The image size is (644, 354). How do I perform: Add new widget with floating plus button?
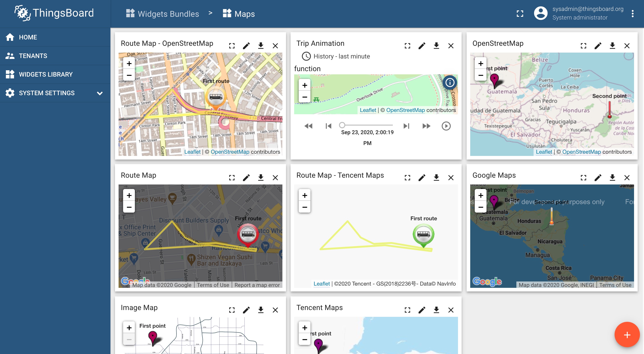[x=627, y=335]
